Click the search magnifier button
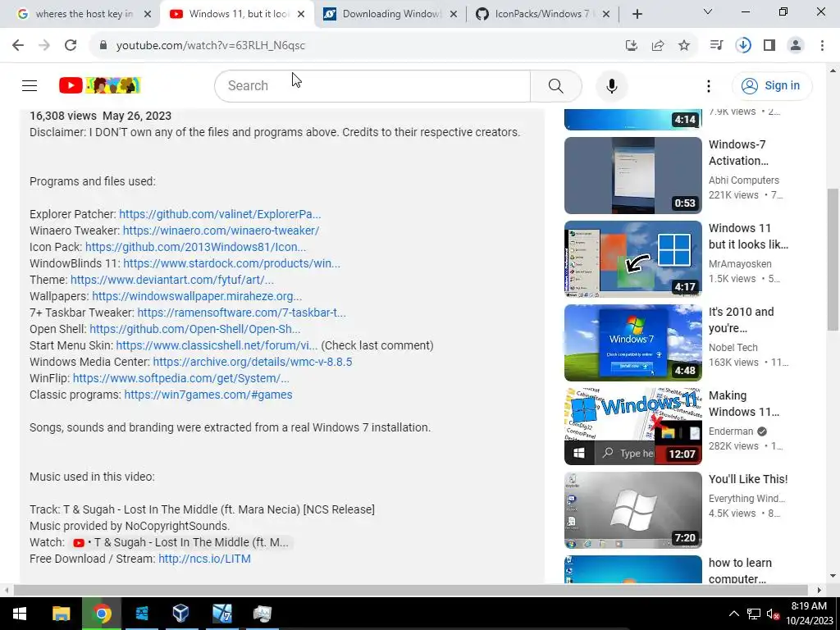The width and height of the screenshot is (840, 630). coord(556,85)
